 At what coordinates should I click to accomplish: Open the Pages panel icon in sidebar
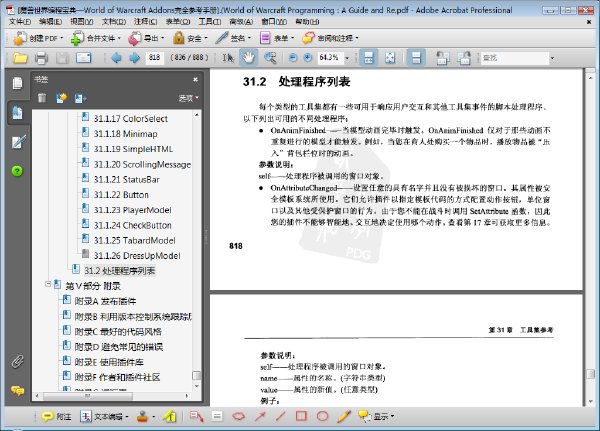[17, 83]
